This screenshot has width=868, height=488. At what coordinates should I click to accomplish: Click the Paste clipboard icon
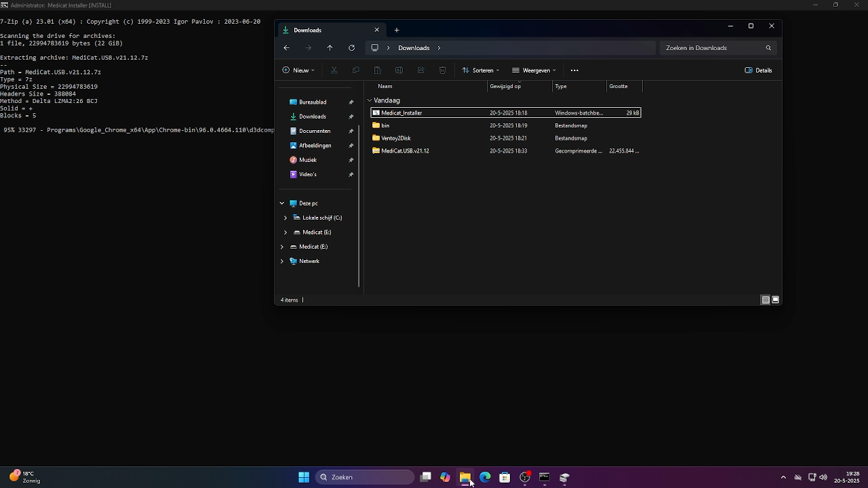tap(377, 70)
